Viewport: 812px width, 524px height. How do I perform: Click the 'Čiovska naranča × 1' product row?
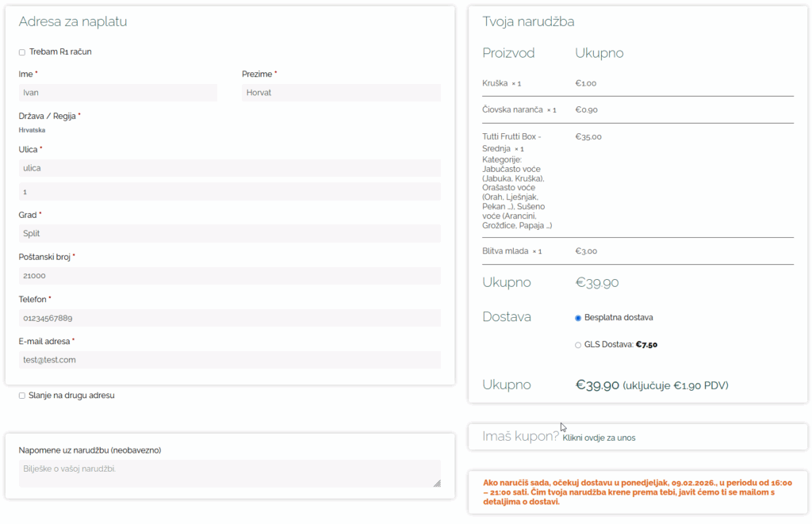point(519,110)
